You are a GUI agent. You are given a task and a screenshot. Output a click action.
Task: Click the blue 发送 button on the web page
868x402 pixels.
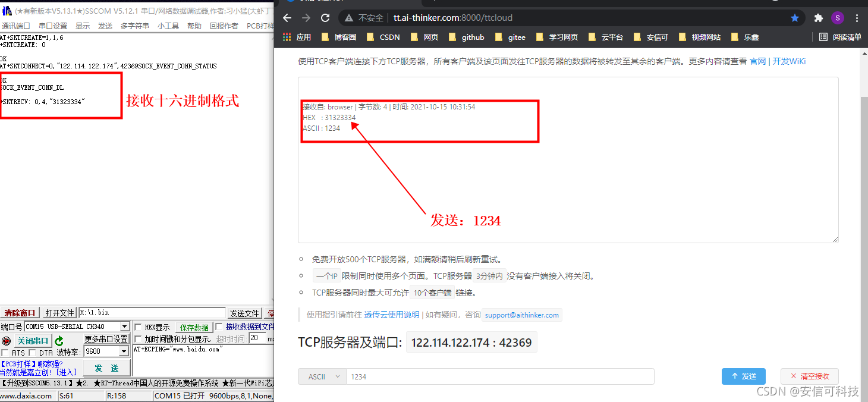[743, 376]
